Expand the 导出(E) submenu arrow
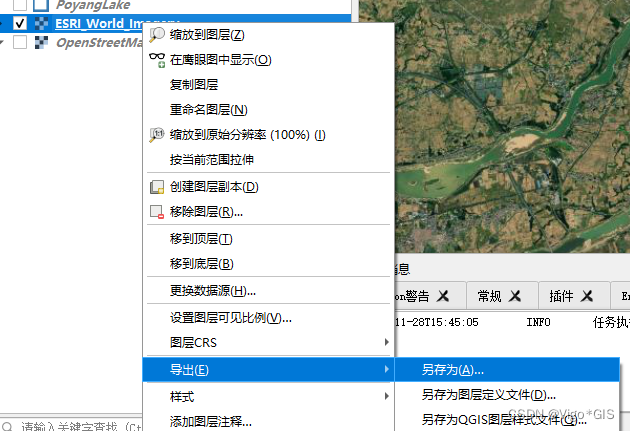Image resolution: width=630 pixels, height=431 pixels. pyautogui.click(x=386, y=369)
